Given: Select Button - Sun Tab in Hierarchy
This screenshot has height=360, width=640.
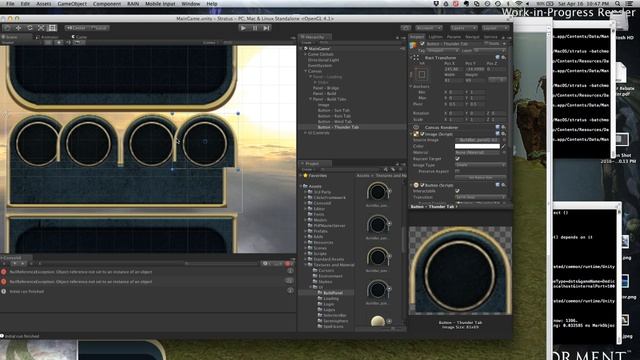Looking at the screenshot, I should (334, 110).
